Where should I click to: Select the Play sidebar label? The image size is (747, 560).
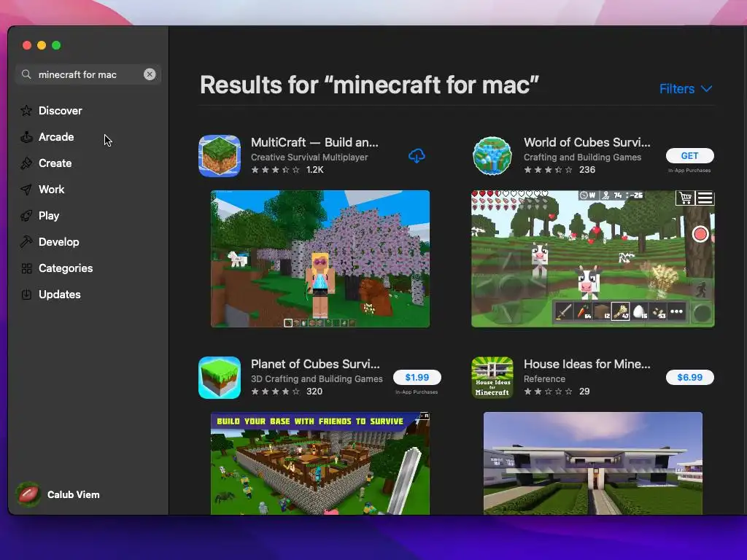pyautogui.click(x=49, y=216)
